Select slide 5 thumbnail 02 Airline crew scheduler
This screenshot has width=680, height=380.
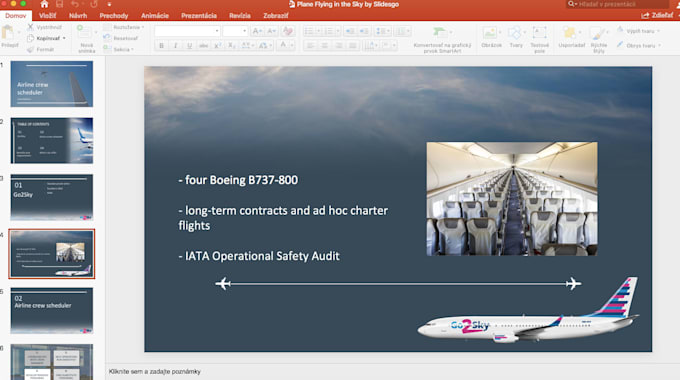pyautogui.click(x=52, y=311)
